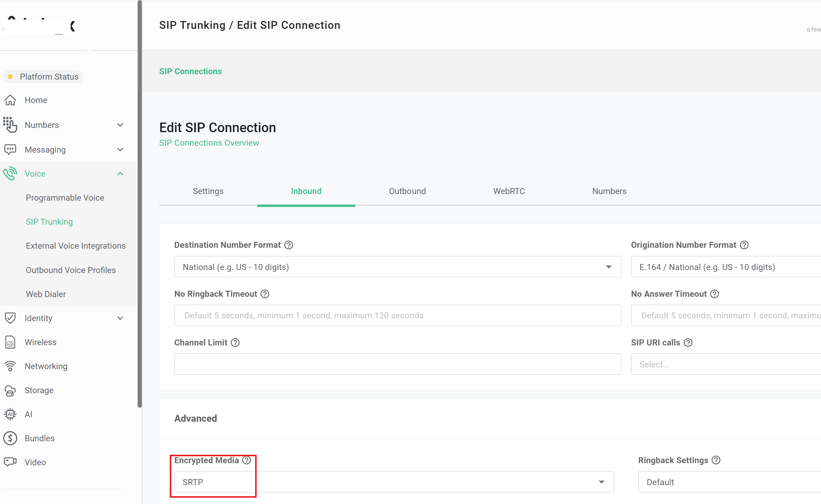Viewport: 821px width, 504px height.
Task: Open Web Dialer in sidebar
Action: [x=46, y=294]
